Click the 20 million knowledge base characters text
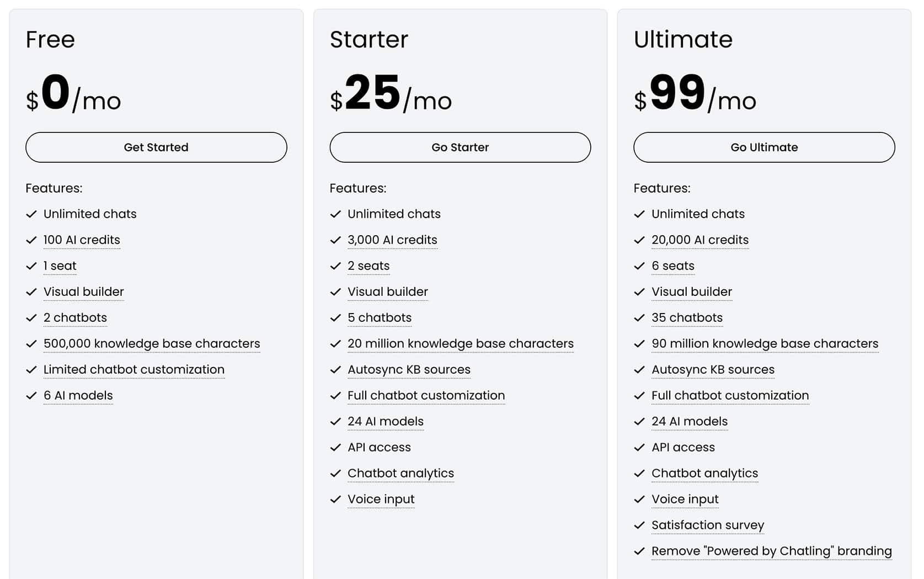Screen dimensions: 924x579 click(x=461, y=343)
